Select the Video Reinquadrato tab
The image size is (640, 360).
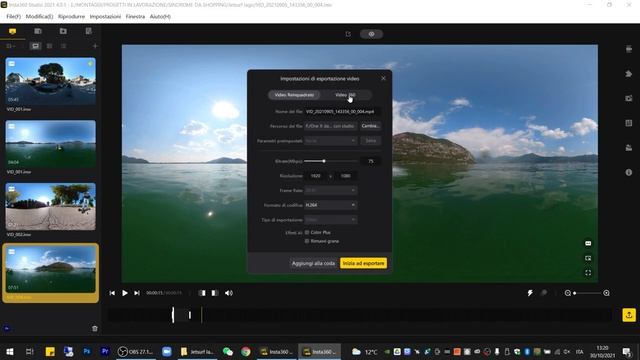(x=294, y=95)
